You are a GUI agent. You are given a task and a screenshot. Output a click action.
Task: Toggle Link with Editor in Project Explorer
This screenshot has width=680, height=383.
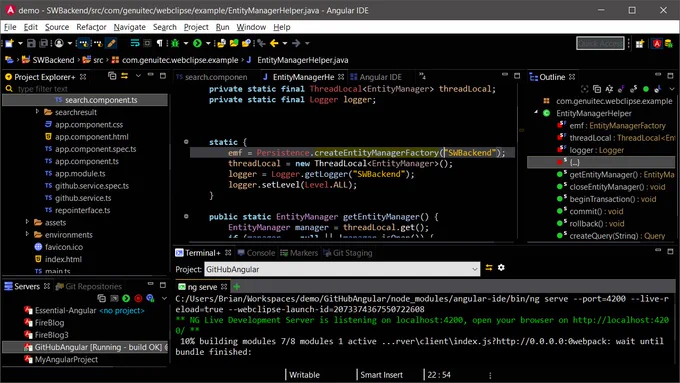(124, 76)
